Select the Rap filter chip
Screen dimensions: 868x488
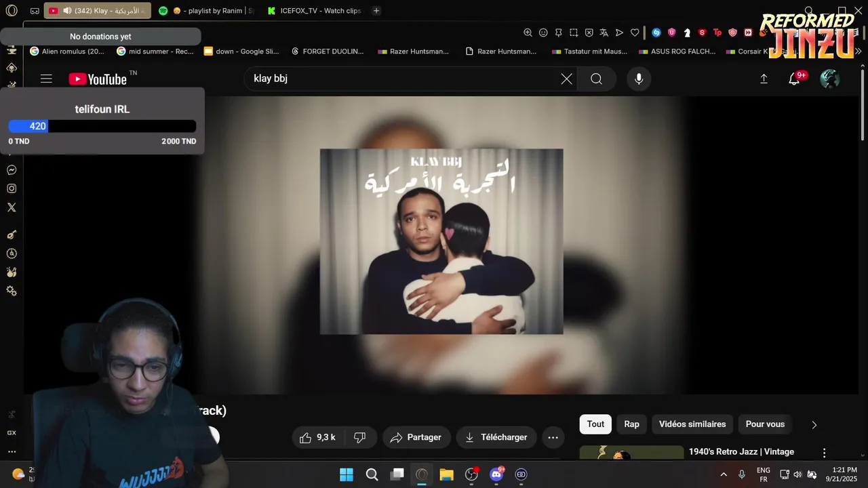[x=631, y=424]
